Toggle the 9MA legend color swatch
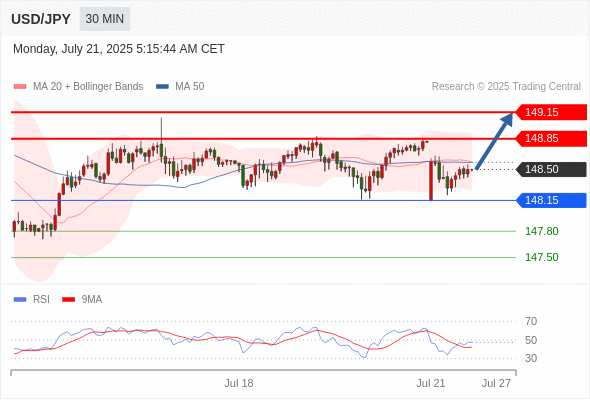Screen dimensions: 590x400 tap(68, 300)
